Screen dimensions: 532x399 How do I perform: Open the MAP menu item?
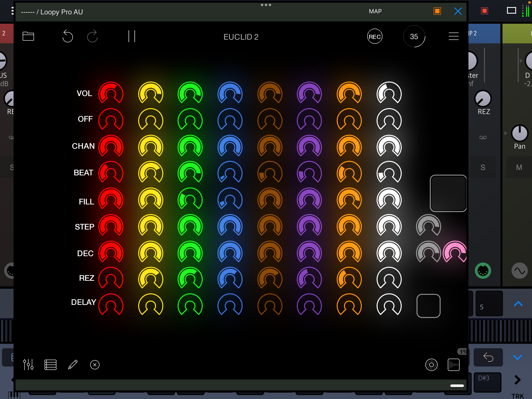[375, 11]
